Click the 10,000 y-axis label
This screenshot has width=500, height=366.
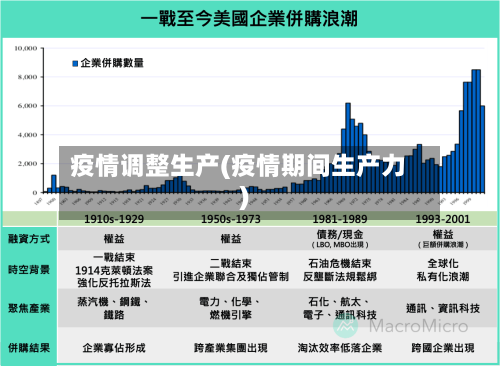point(26,49)
